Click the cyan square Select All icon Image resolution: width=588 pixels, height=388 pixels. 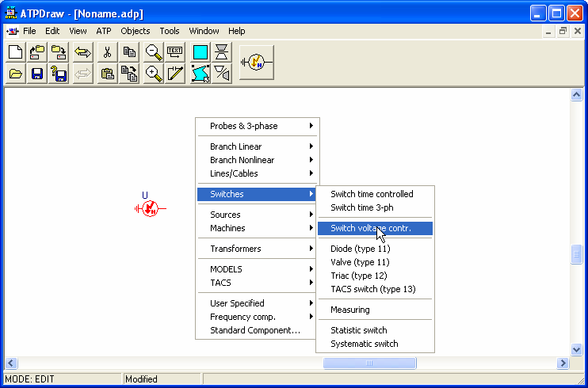(x=200, y=51)
